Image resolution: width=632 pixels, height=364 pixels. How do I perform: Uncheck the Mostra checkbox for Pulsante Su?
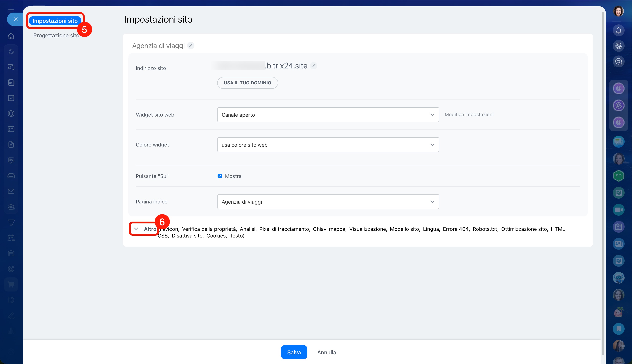(220, 176)
